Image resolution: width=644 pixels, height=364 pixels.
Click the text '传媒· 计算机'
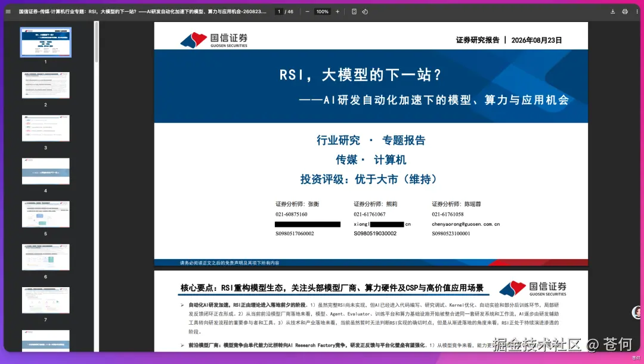[371, 160]
